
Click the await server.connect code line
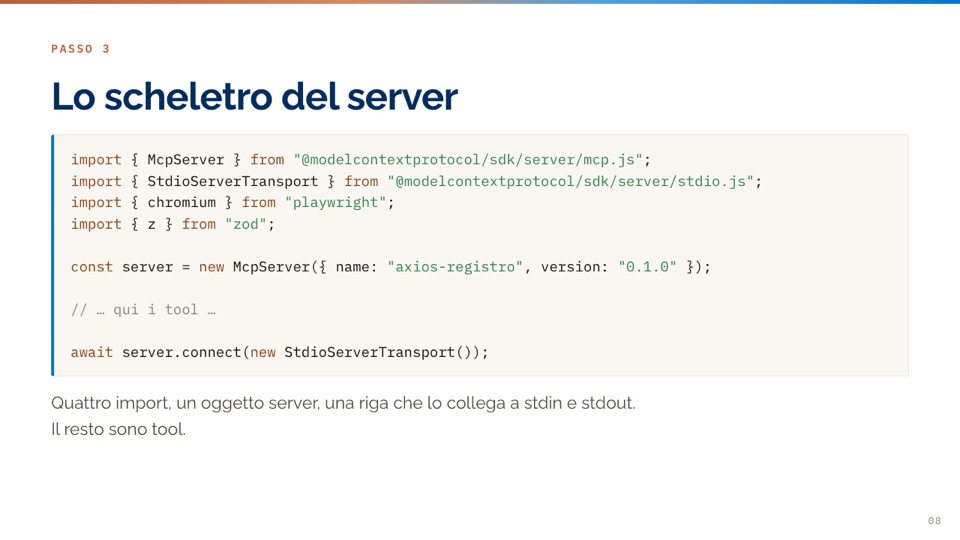[280, 353]
